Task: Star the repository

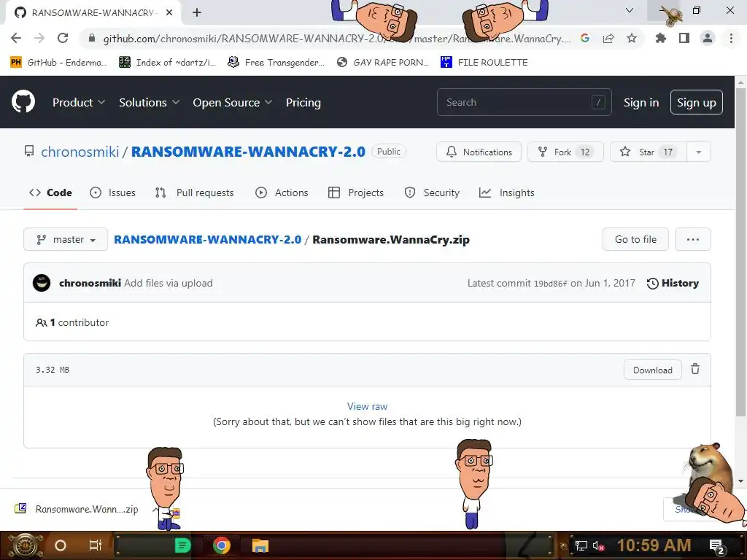Action: click(x=649, y=152)
